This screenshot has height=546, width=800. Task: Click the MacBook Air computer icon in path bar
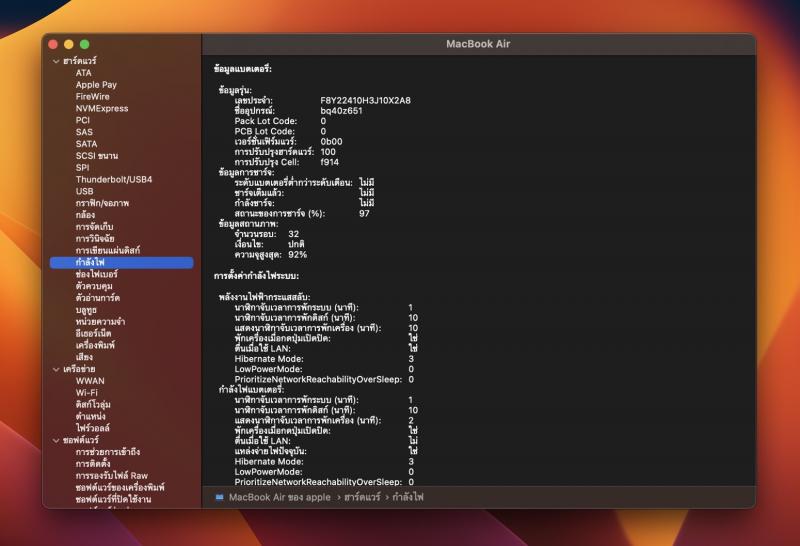(x=219, y=497)
